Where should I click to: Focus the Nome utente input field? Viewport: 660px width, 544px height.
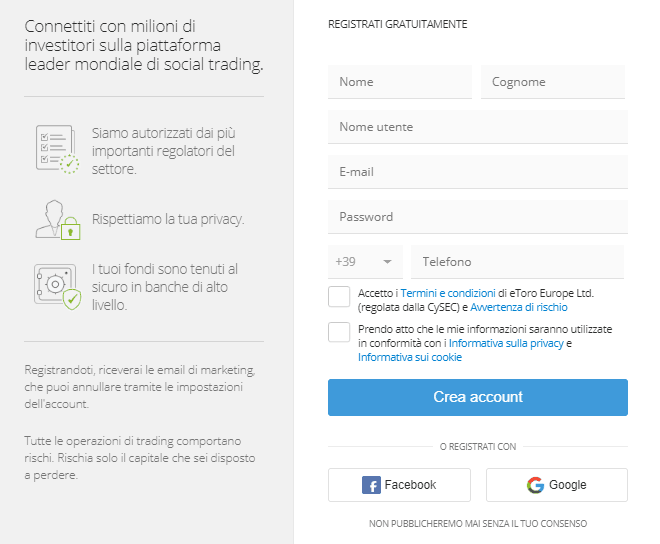tap(478, 127)
